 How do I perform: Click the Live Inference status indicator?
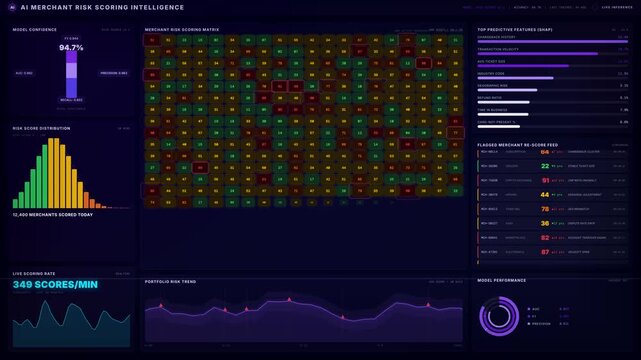point(614,7)
